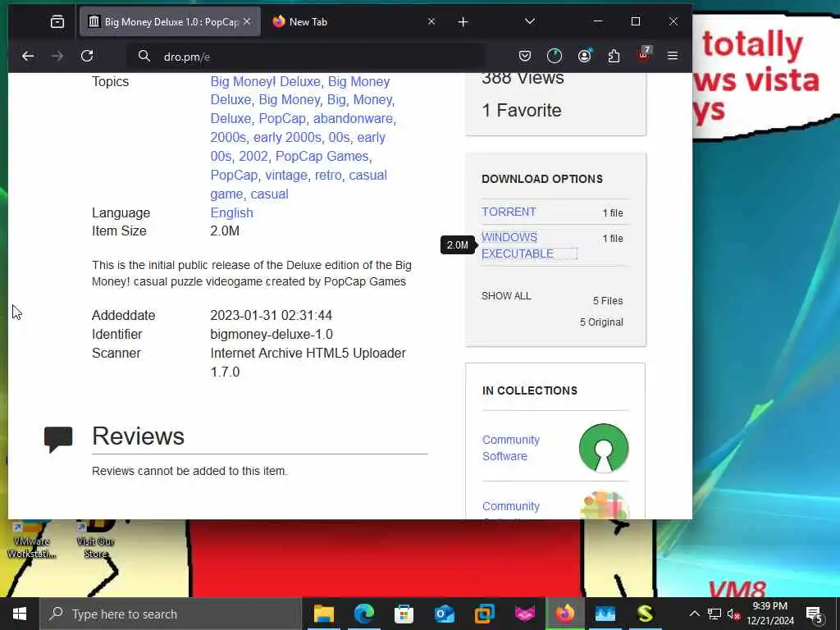Open VMware Workstation taskbar icon

484,614
